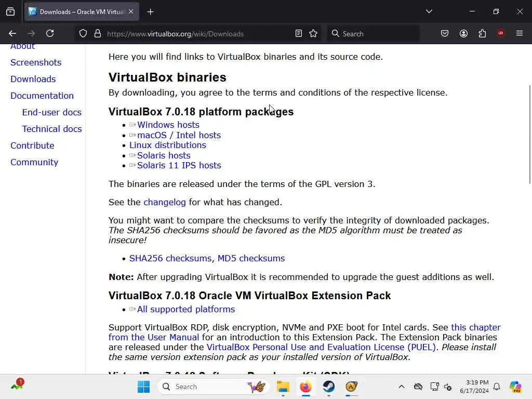The image size is (532, 399).
Task: Open the Community sidebar link
Action: click(x=34, y=162)
